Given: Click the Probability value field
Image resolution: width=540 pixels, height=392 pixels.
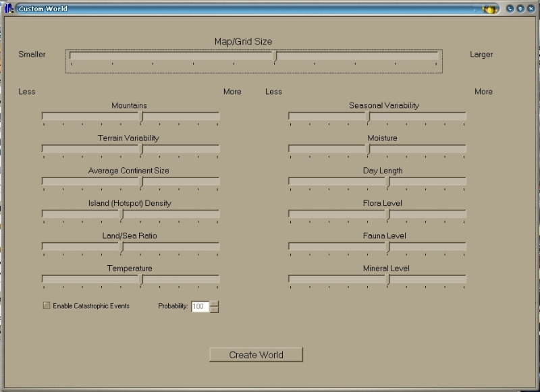Looking at the screenshot, I should (200, 306).
